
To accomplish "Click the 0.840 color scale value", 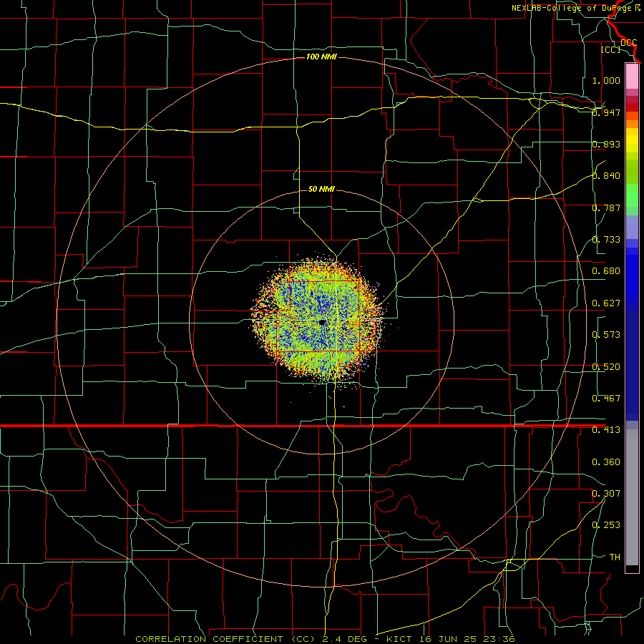I will pyautogui.click(x=606, y=176).
